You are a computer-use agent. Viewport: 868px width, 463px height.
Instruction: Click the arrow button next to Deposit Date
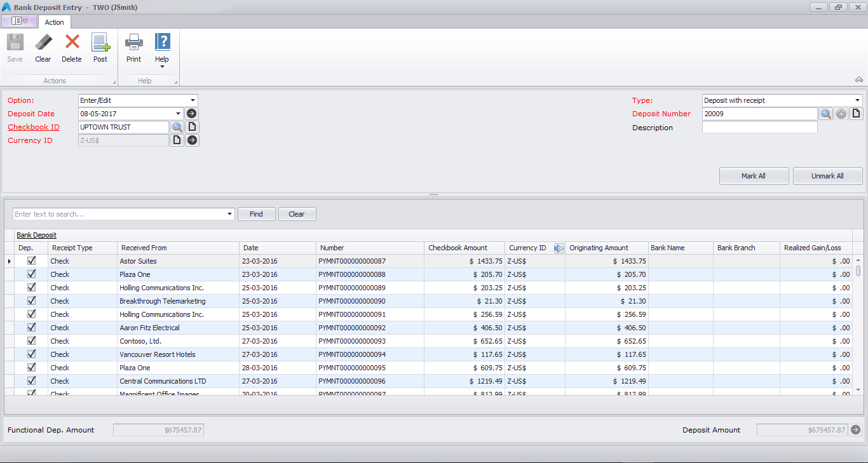(192, 114)
